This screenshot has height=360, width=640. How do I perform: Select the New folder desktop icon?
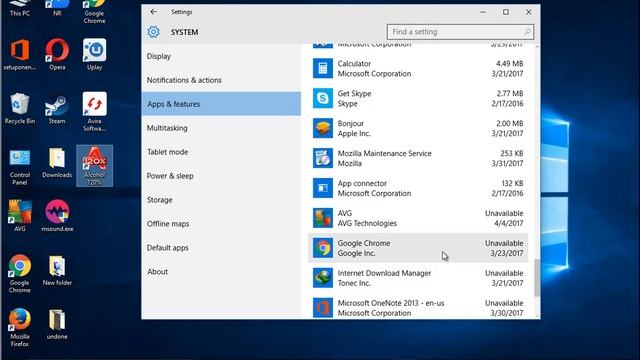(57, 270)
